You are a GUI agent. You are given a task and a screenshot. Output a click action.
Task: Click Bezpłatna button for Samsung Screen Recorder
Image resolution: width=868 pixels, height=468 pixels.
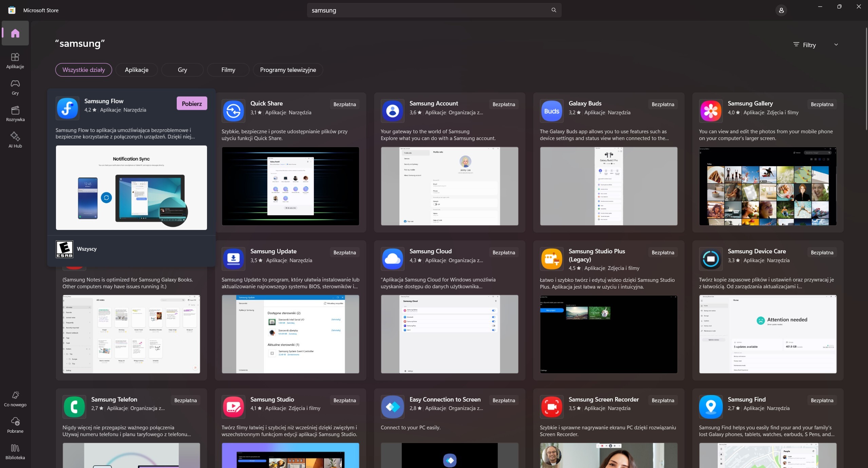(x=663, y=401)
